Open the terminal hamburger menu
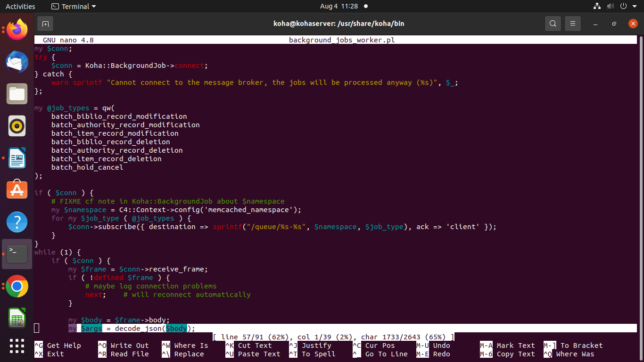 click(x=573, y=24)
